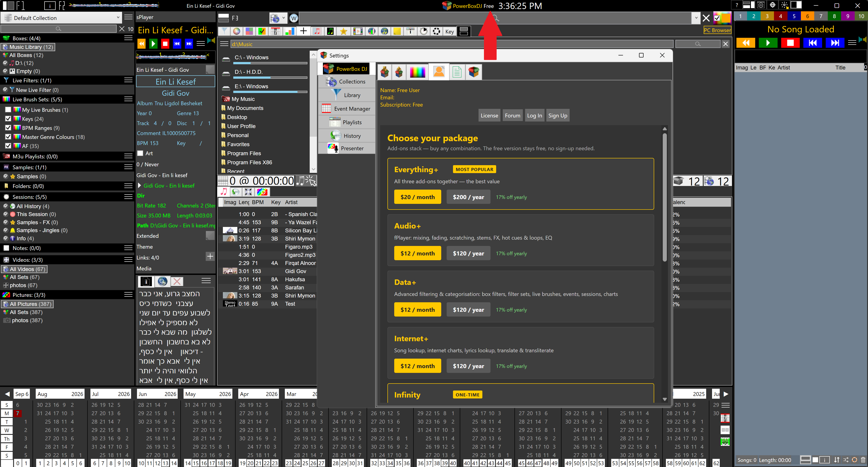Click the red X icon above lyrics
This screenshot has width=868, height=467.
point(177,281)
